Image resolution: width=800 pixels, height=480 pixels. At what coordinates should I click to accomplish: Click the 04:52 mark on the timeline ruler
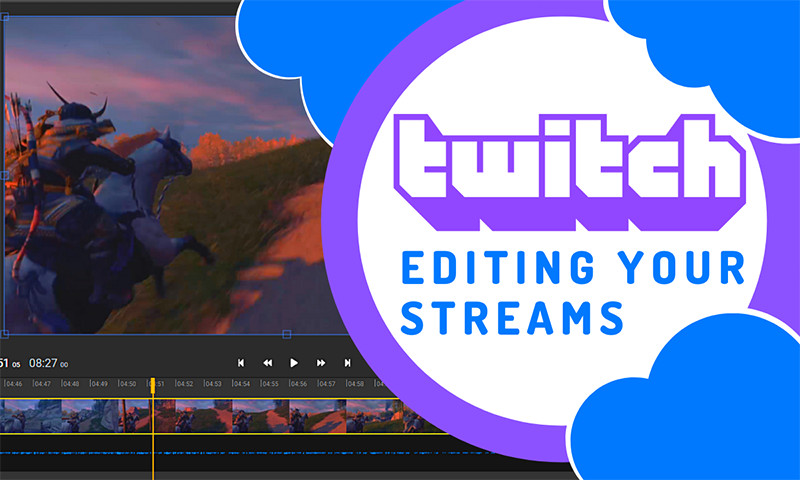point(185,384)
